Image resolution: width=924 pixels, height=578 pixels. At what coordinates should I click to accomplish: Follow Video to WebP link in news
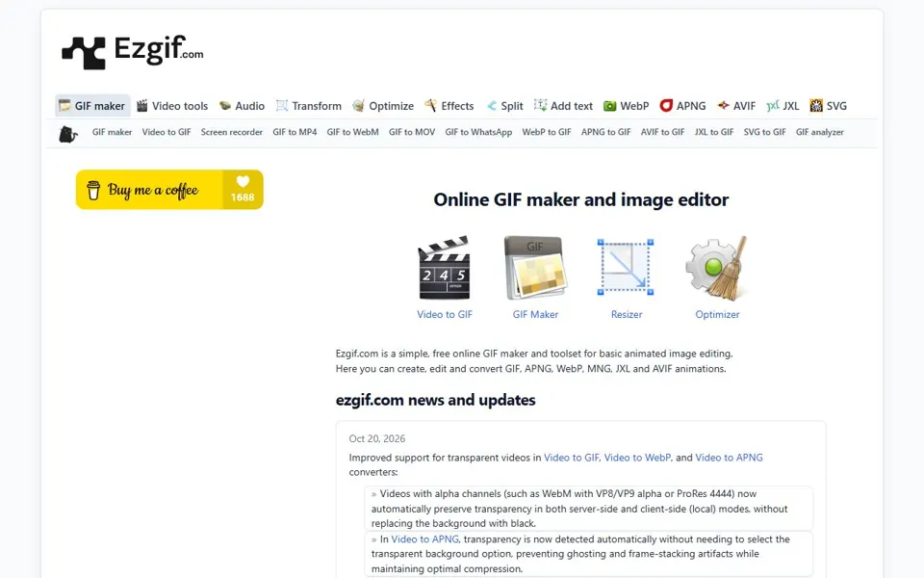click(x=637, y=457)
